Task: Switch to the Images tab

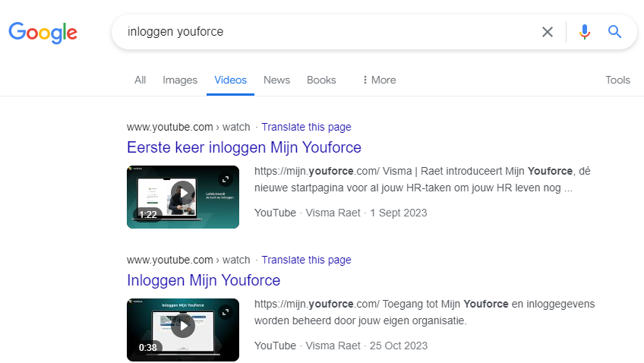Action: [x=180, y=80]
